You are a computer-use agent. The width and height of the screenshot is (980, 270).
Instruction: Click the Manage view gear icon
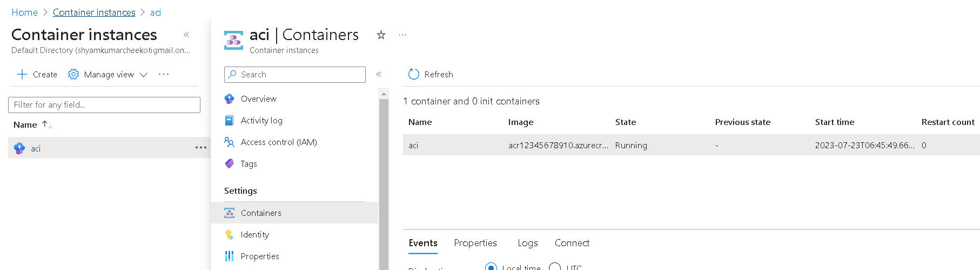coord(73,74)
